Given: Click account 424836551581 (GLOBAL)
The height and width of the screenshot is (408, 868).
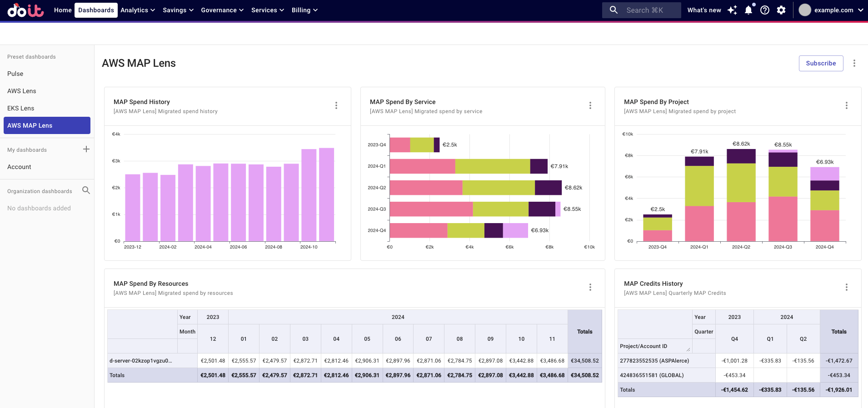Looking at the screenshot, I should coord(652,375).
